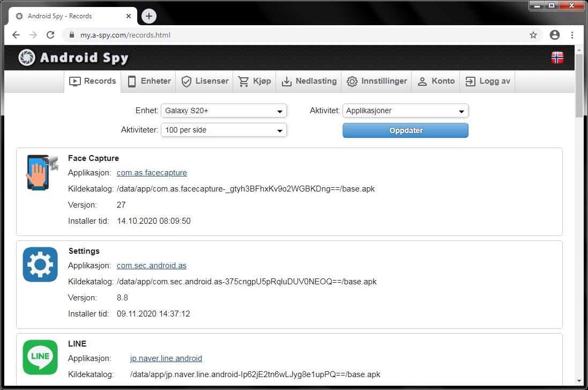Screen dimensions: 588x390
Task: Click the Android Spy header title text
Action: pyautogui.click(x=84, y=58)
